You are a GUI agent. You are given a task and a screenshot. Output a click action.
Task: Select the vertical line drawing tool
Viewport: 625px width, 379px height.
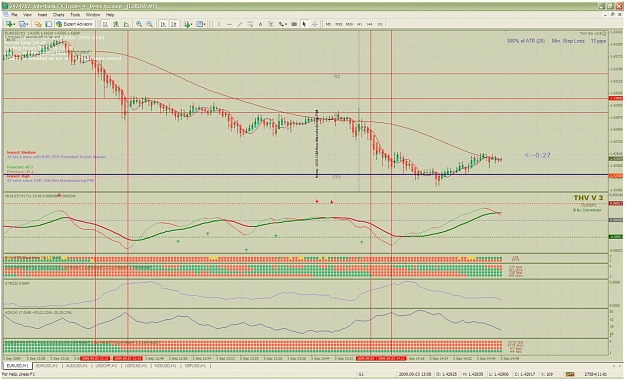219,24
